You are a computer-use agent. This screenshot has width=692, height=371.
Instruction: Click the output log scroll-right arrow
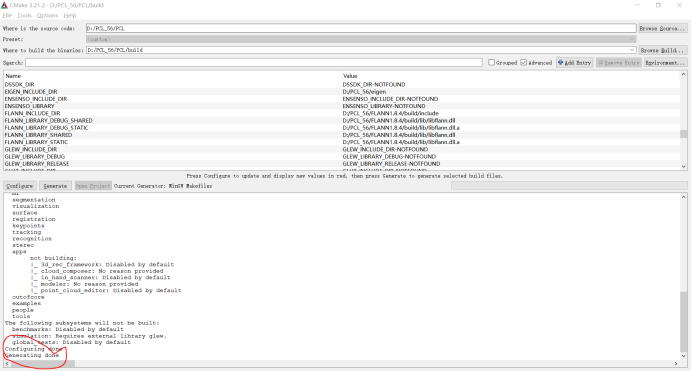[676, 364]
